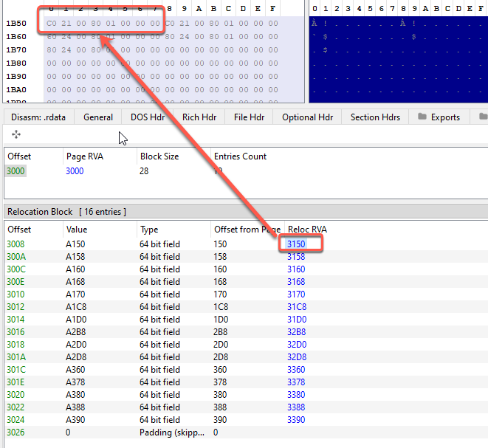
Task: Open the Optional Hdr tab
Action: 307,117
